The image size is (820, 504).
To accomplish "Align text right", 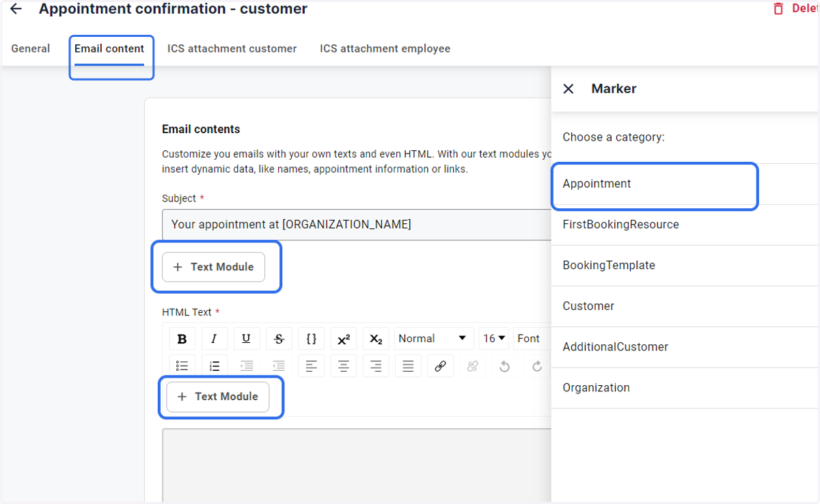I will 376,366.
